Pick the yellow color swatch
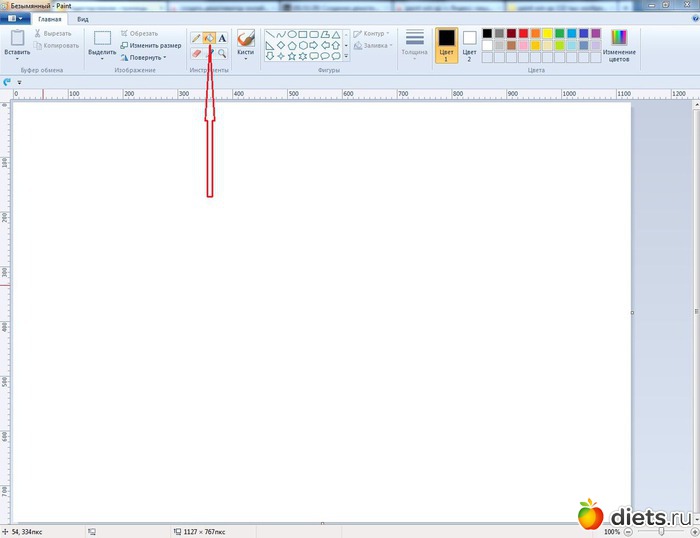 tap(547, 33)
